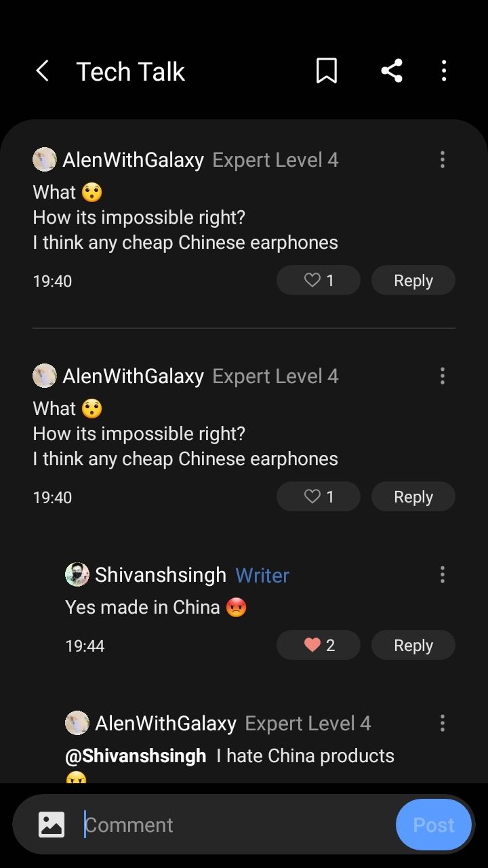488x868 pixels.
Task: Like the first AlenWithGalaxy comment
Action: tap(318, 280)
